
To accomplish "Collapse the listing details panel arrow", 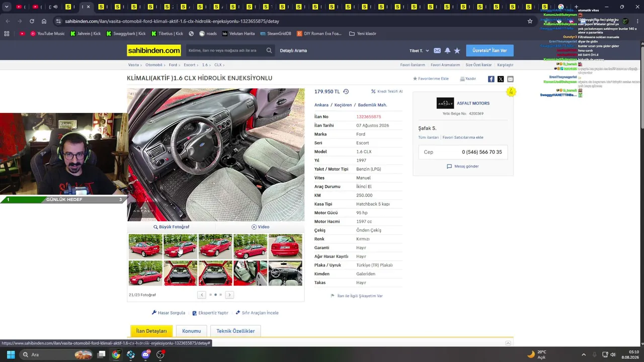I will tap(508, 343).
